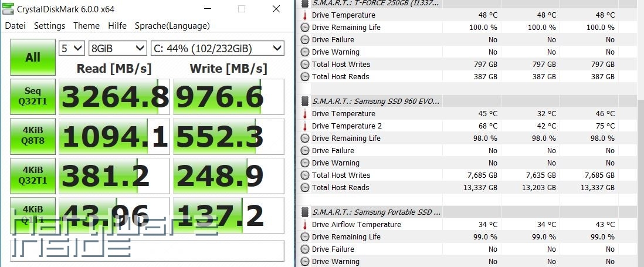Click the CrystalDiskMark app icon in title bar

[8, 8]
